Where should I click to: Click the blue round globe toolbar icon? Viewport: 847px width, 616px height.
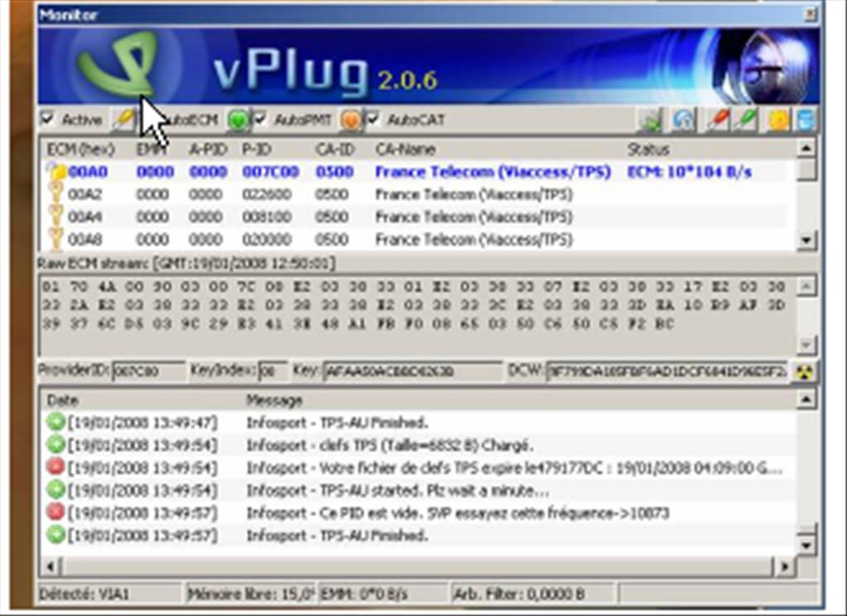pos(683,119)
